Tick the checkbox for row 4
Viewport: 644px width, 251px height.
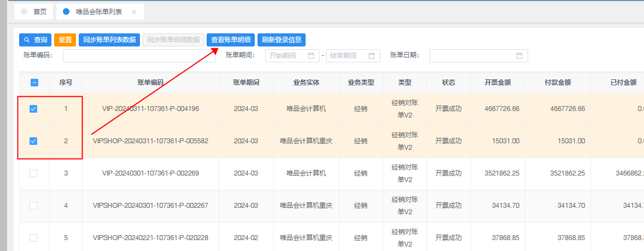tap(33, 206)
